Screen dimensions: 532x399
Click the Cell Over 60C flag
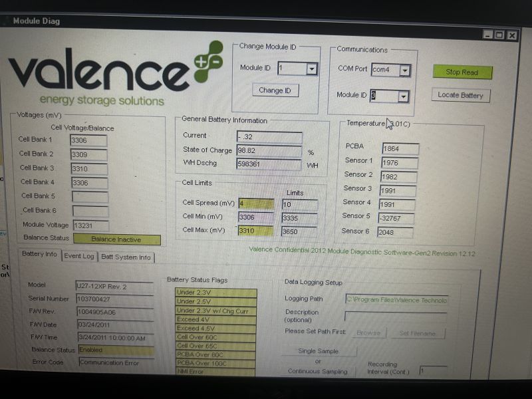coord(215,337)
